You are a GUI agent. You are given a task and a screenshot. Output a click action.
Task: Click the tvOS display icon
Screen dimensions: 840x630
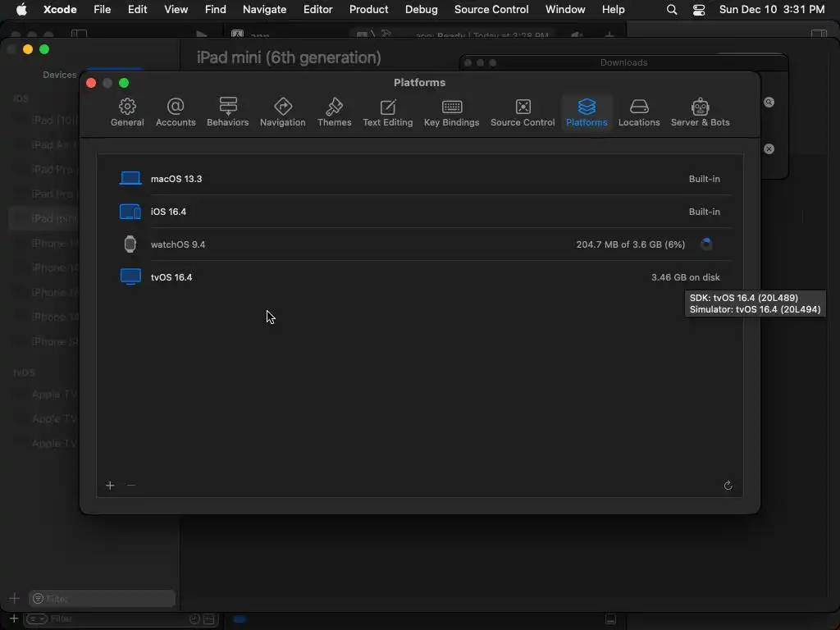tap(130, 277)
